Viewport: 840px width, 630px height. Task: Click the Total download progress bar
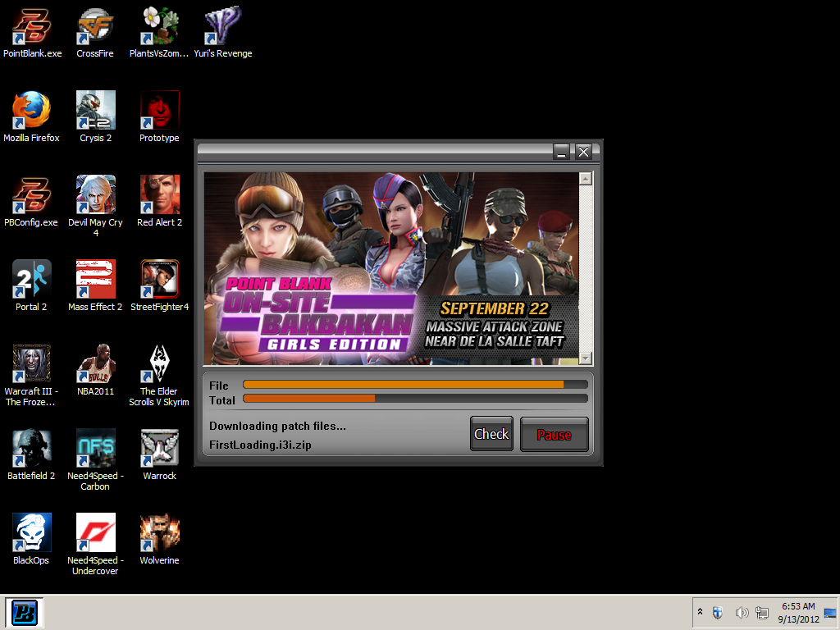click(414, 399)
